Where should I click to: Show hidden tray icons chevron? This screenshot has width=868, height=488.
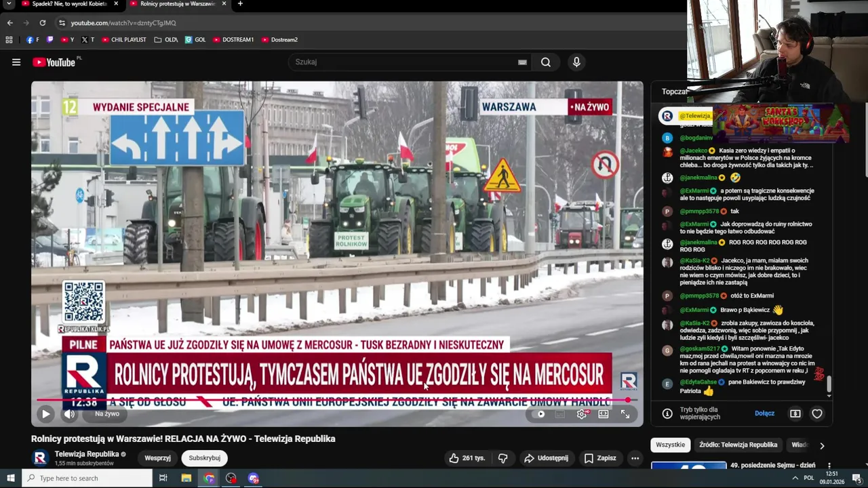[x=795, y=479]
